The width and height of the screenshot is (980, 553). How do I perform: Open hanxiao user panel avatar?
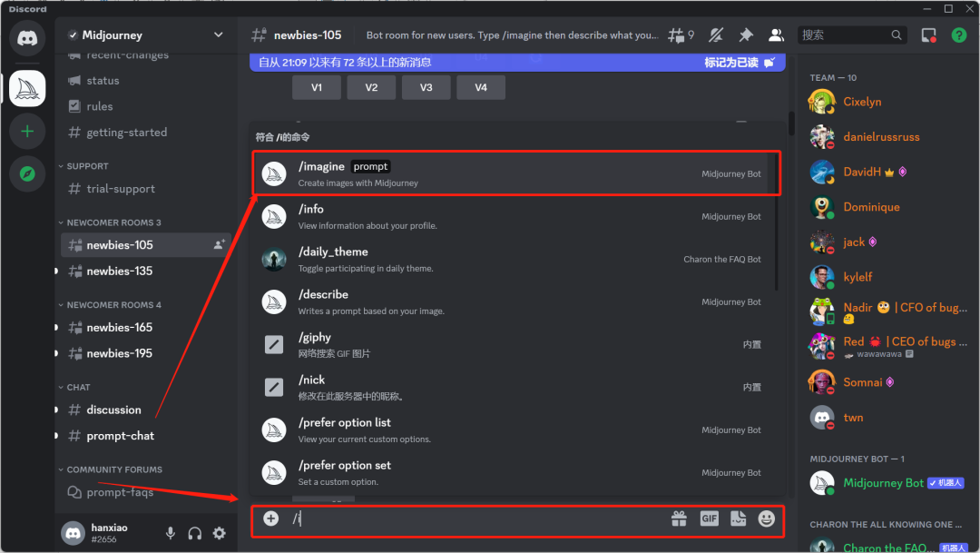click(73, 533)
